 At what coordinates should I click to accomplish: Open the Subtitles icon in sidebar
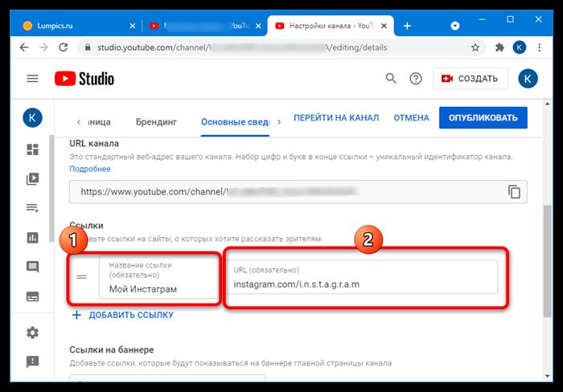(x=32, y=296)
